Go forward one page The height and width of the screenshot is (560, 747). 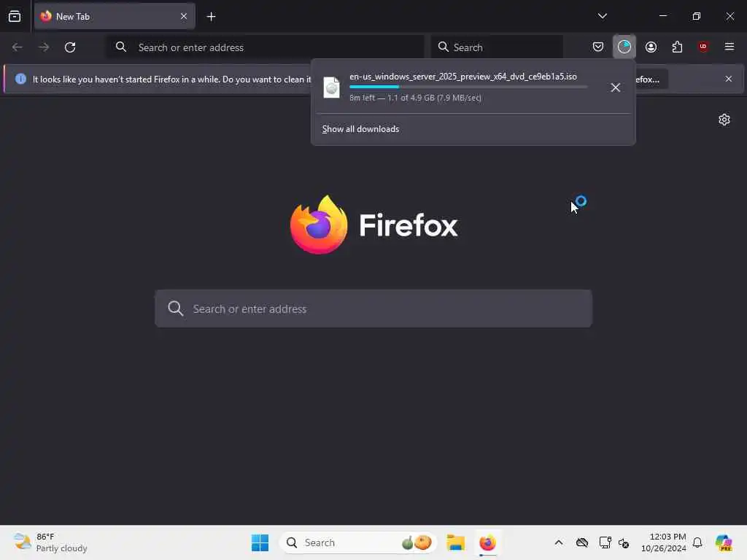[x=44, y=47]
